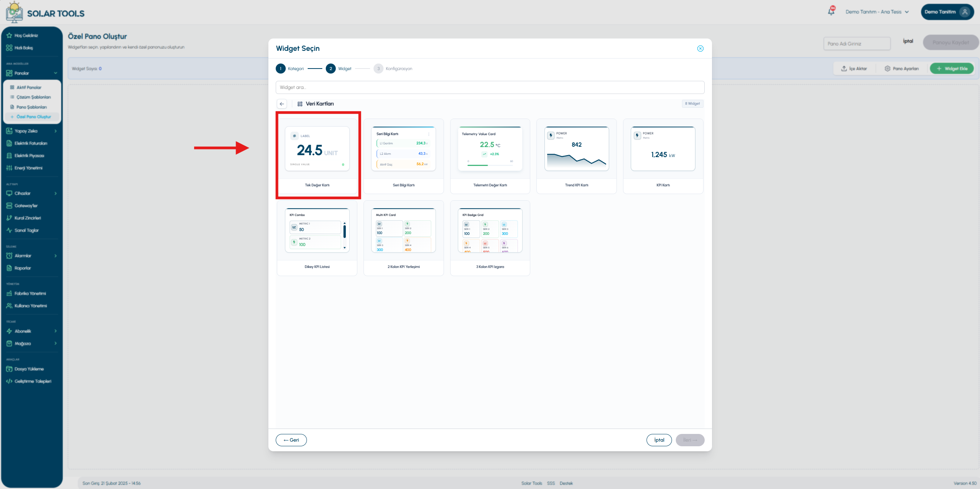Expand the Alarmlar submenu chevron

click(55, 256)
